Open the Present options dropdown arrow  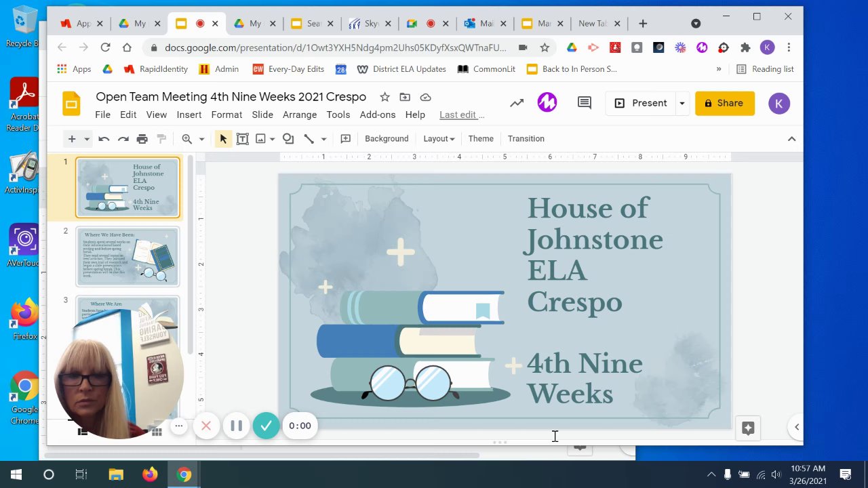pyautogui.click(x=682, y=103)
